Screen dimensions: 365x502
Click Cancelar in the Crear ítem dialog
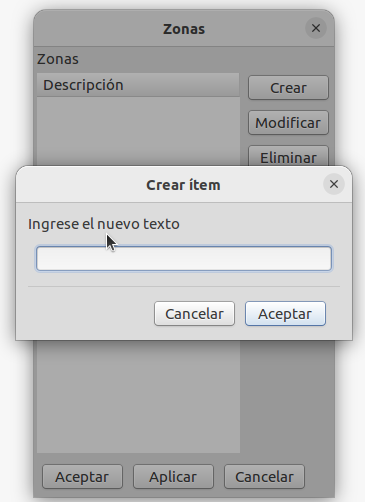pyautogui.click(x=194, y=314)
